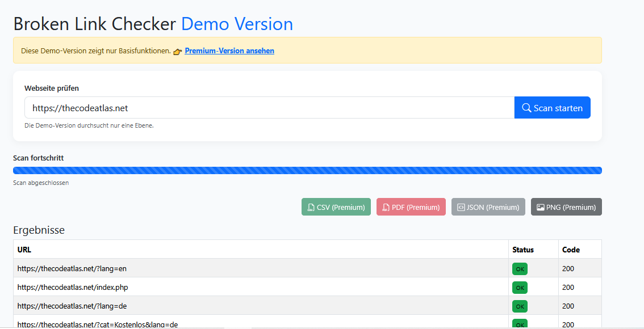Image resolution: width=644 pixels, height=329 pixels.
Task: Click the blue Demo Version title text
Action: 237,24
